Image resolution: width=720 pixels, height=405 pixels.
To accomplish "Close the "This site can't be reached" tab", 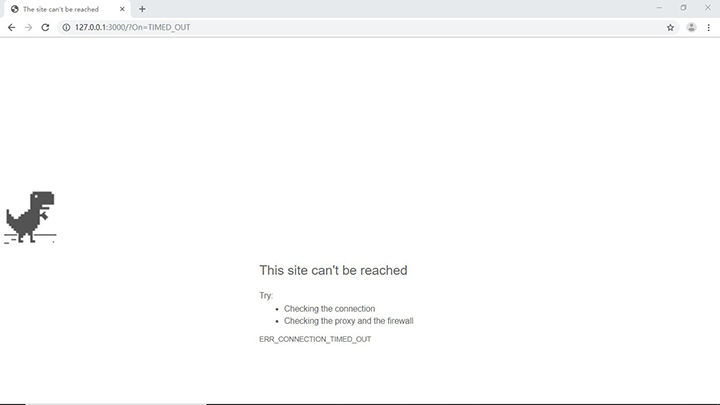I will 123,9.
